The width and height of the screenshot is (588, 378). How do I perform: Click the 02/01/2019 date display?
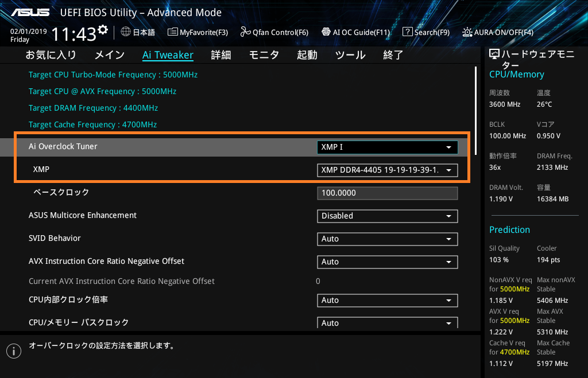pos(29,32)
